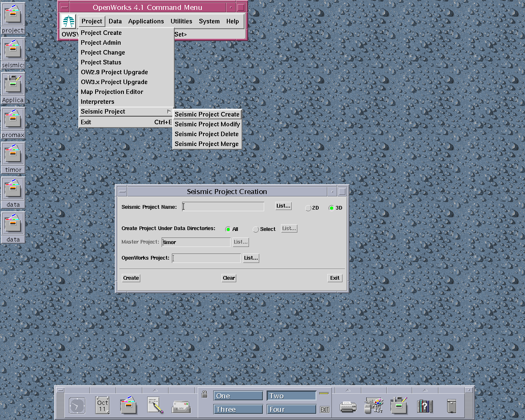The width and height of the screenshot is (525, 420).
Task: Open the Application Manager icon in front panel
Action: coord(399,405)
